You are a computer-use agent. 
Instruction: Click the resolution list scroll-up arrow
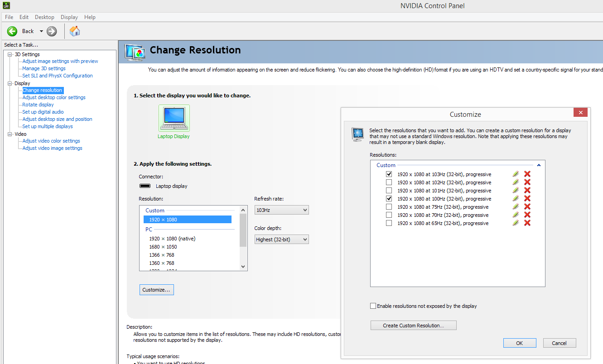pyautogui.click(x=243, y=210)
